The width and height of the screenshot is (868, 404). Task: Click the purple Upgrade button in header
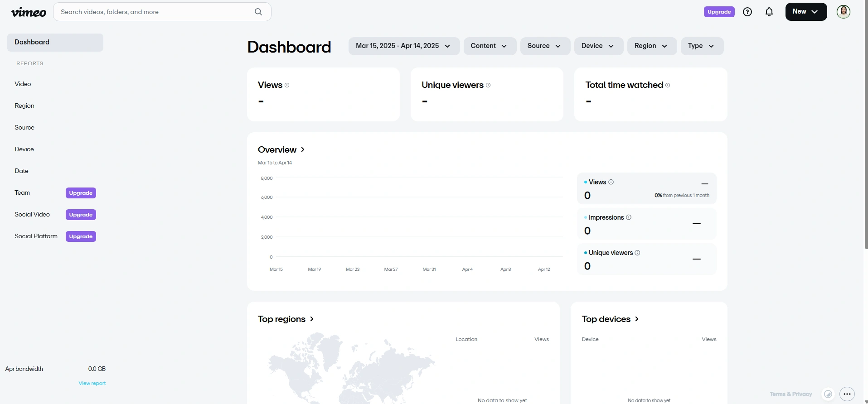pos(719,12)
